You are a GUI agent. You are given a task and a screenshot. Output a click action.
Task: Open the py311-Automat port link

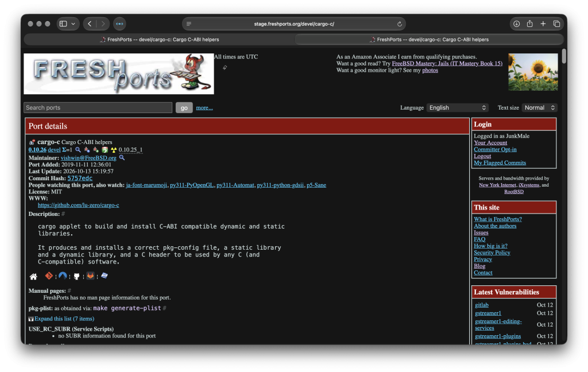(x=235, y=185)
